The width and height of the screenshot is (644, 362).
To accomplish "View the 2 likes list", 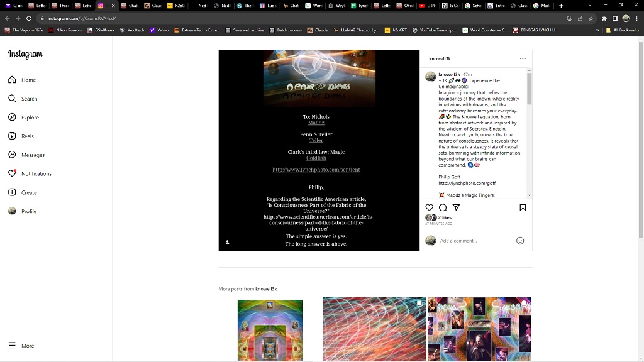I will [x=445, y=217].
